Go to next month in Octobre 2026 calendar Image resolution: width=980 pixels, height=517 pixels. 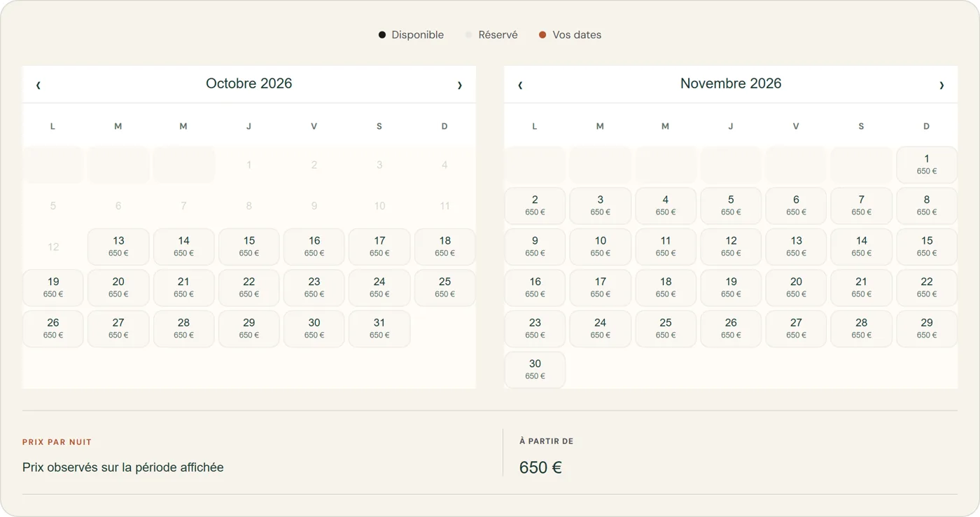point(460,85)
